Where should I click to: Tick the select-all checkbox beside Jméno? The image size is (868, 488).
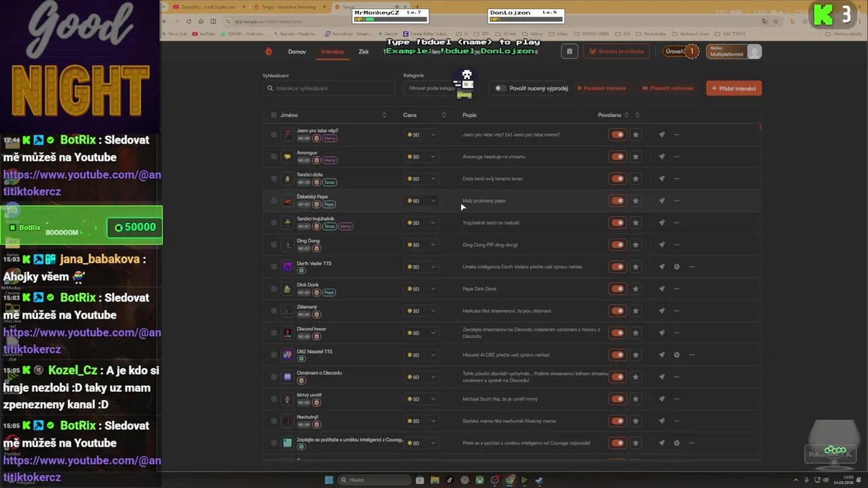[x=274, y=115]
